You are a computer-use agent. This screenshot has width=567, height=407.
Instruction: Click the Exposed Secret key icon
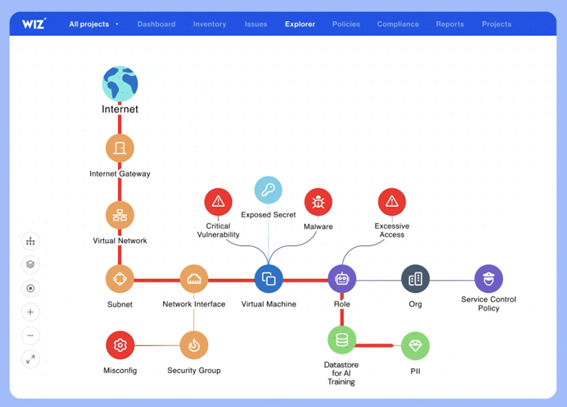(268, 190)
